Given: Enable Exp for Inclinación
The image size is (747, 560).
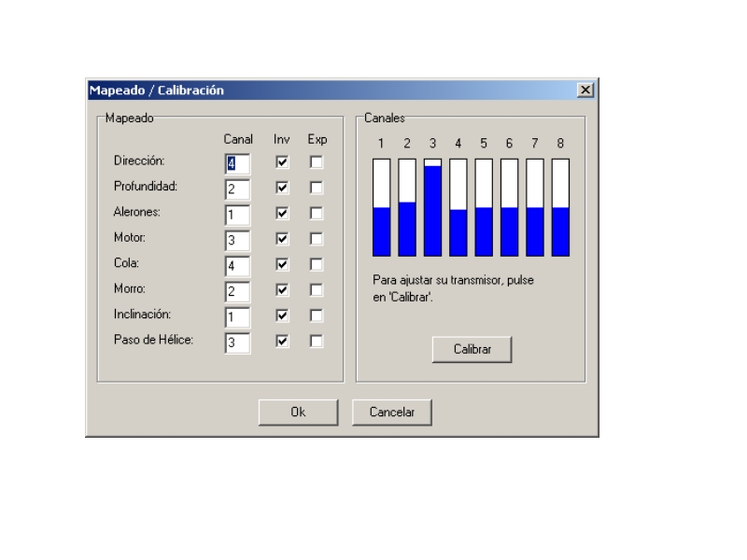Looking at the screenshot, I should (317, 315).
